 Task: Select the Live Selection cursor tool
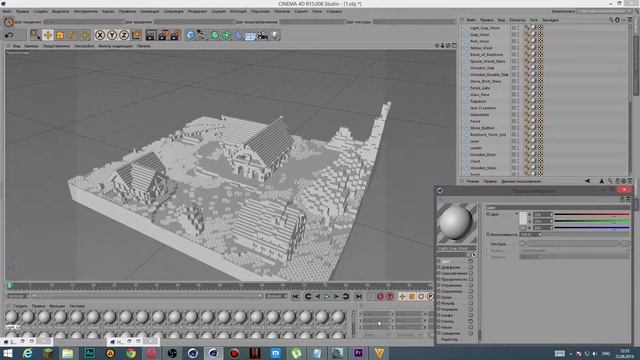(35, 35)
